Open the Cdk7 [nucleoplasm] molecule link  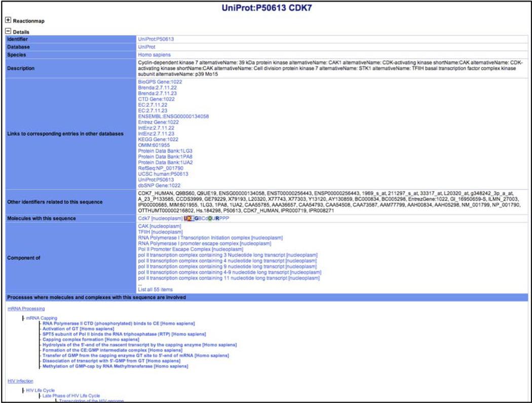click(x=160, y=218)
